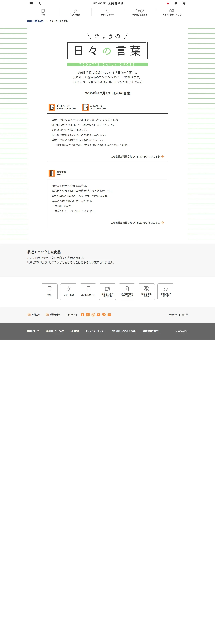Screen dimensions: 215x644
Task: Open ほぼ日ストア in the footer bar
Action: tap(33, 331)
